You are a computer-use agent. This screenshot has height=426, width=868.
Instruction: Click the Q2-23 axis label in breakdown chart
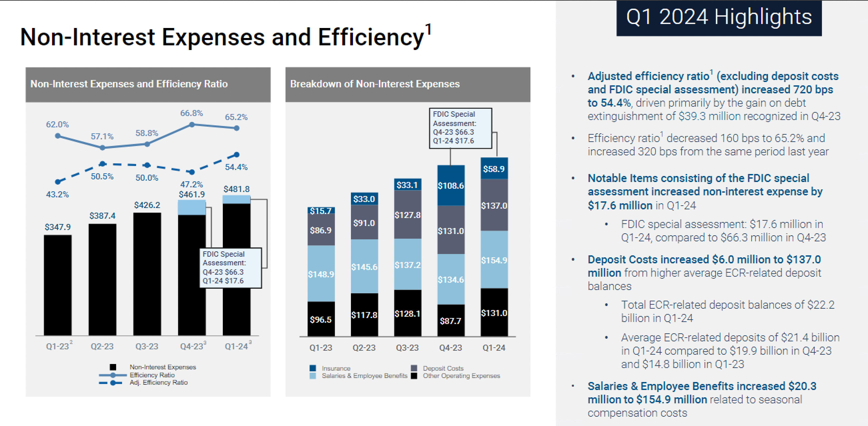click(364, 348)
